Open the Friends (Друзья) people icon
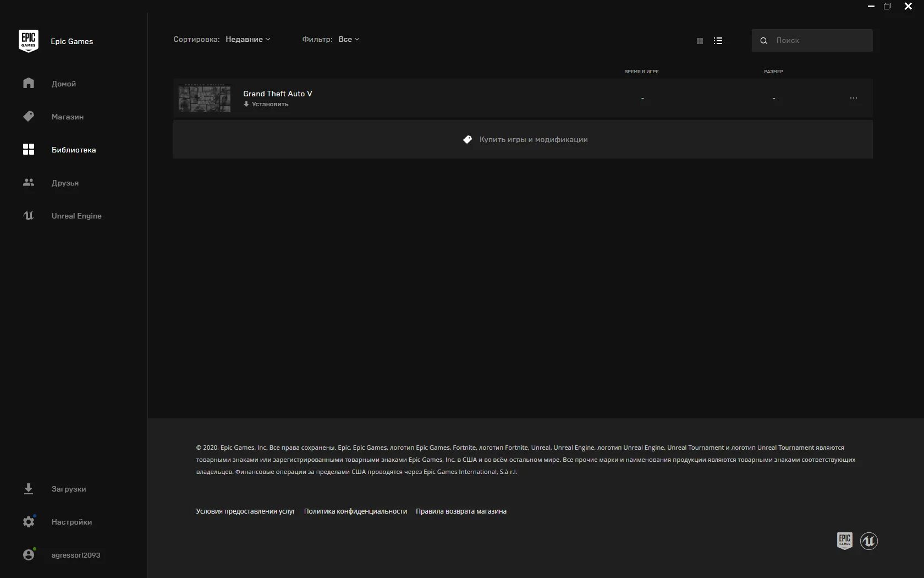Screen dimensions: 924x578 tap(29, 182)
